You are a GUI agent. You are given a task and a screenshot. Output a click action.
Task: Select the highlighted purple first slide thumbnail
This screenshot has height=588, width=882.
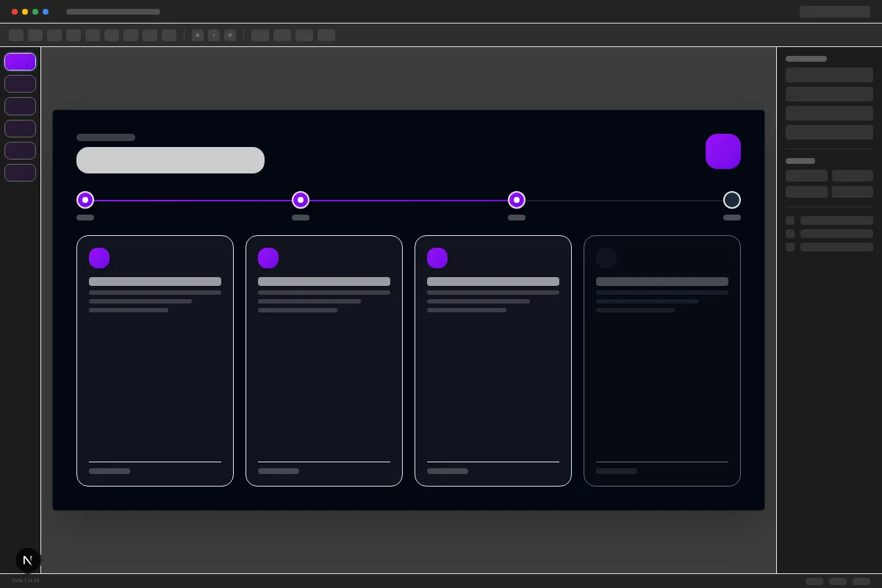pyautogui.click(x=20, y=62)
